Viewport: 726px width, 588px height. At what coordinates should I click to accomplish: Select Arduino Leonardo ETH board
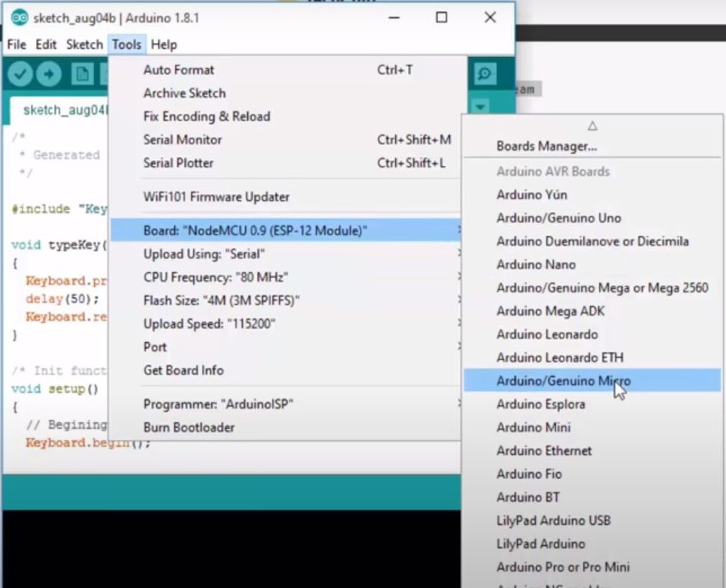pos(592,357)
